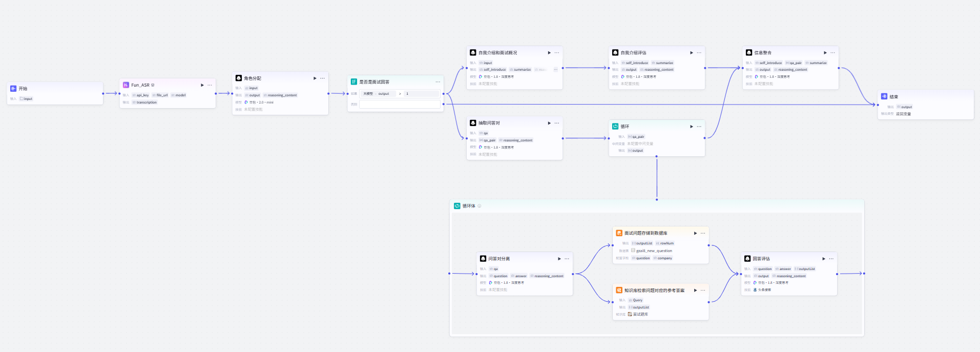This screenshot has width=980, height=352.
Task: Select the 是否是面试回答 IF condition icon
Action: point(354,81)
